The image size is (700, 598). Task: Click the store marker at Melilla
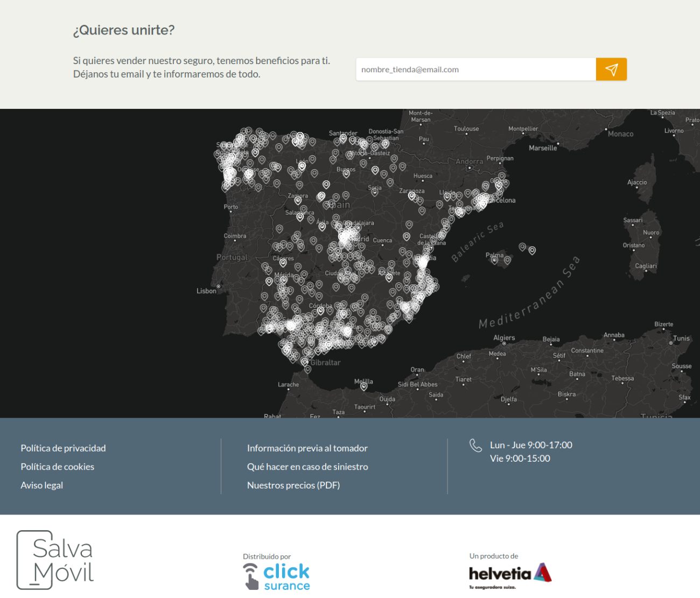(x=364, y=386)
